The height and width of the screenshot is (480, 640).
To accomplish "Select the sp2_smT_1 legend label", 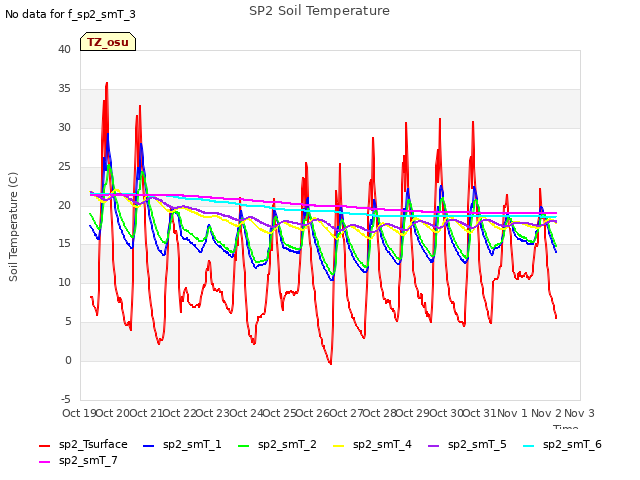I will pos(192,444).
